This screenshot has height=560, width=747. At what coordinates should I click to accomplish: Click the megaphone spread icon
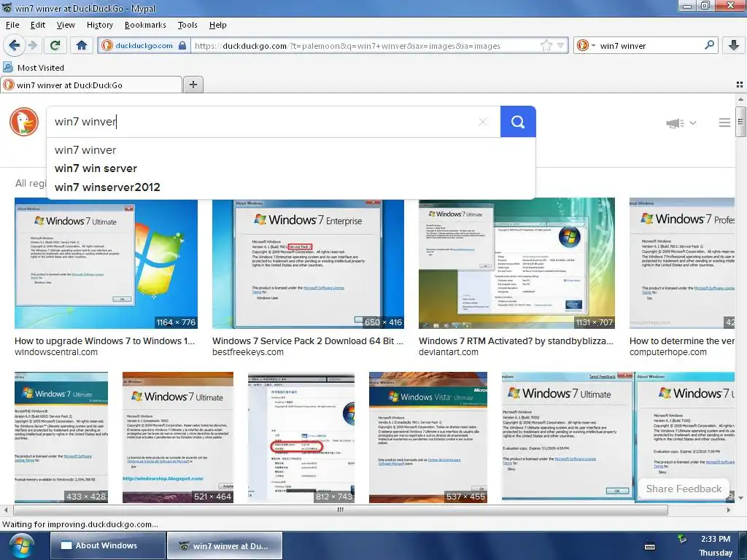675,123
